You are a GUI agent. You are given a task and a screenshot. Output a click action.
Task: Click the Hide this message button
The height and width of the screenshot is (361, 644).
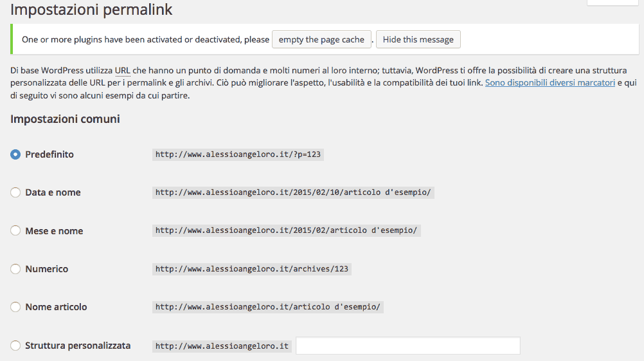[x=418, y=40]
